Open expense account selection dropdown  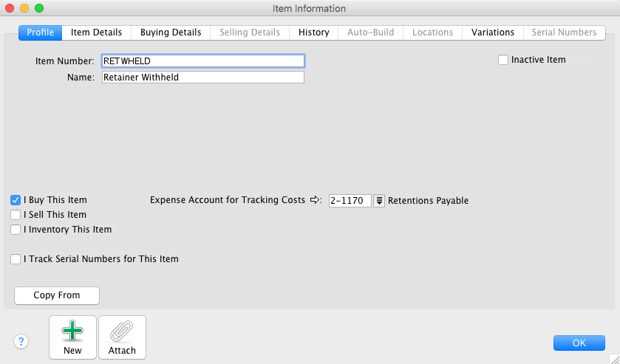tap(379, 201)
